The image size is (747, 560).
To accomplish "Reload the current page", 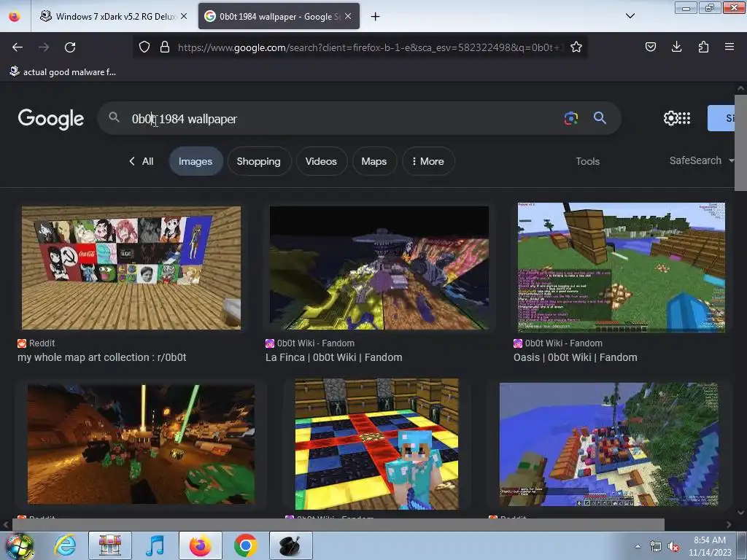I will 70,47.
